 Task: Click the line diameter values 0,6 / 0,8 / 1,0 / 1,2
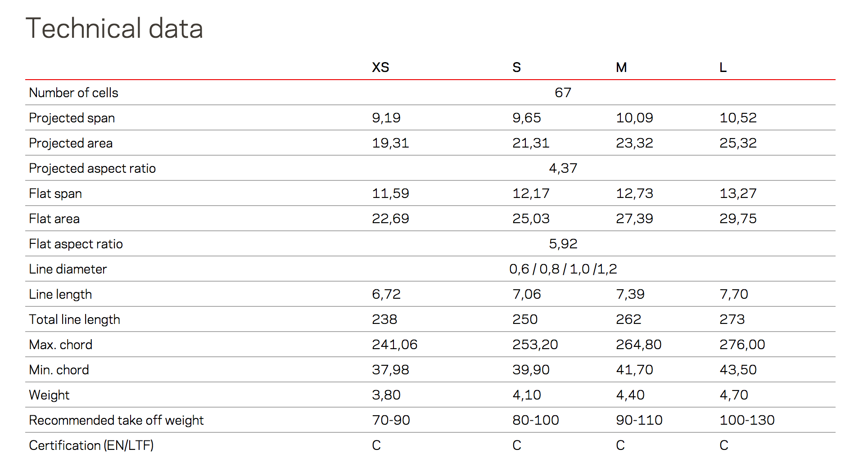pos(563,269)
